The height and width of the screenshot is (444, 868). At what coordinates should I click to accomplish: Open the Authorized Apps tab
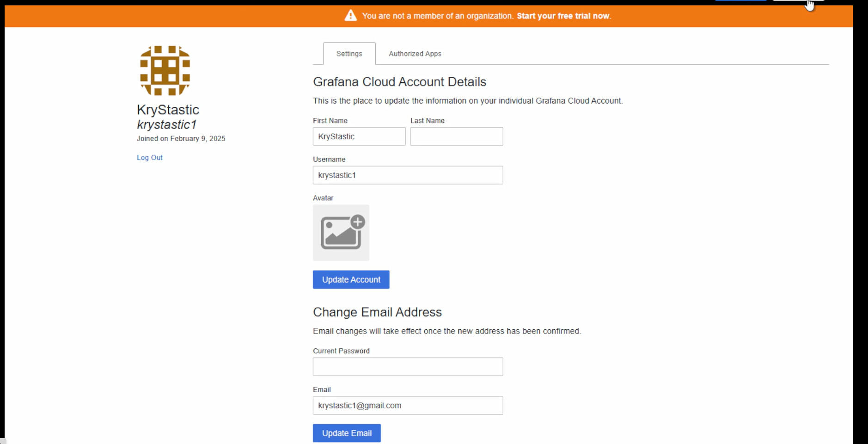click(415, 54)
